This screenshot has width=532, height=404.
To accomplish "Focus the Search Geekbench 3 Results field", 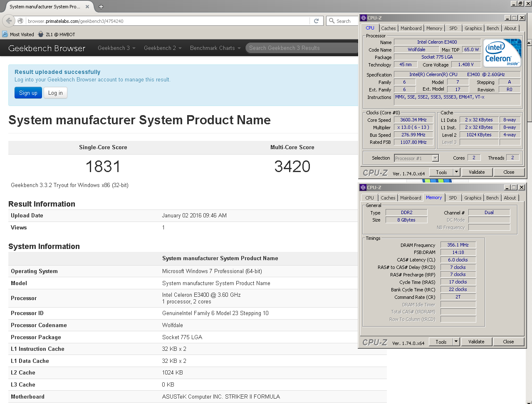I will (x=302, y=48).
